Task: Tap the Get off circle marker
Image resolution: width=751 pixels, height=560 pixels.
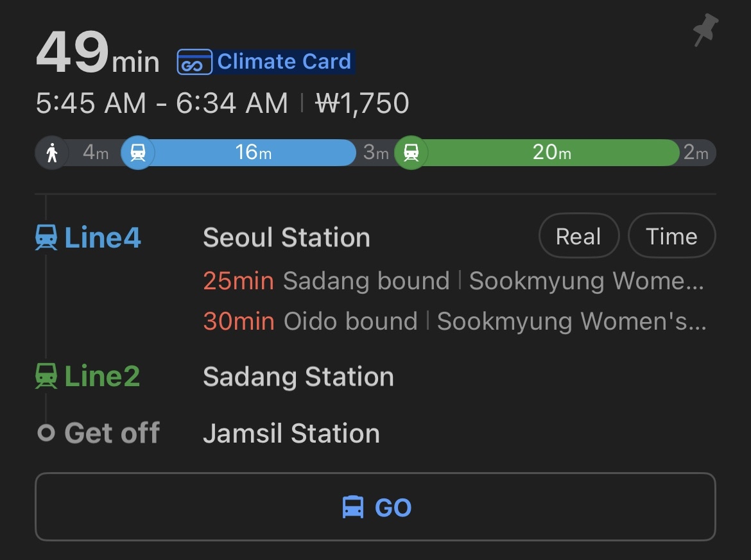Action: coord(46,434)
